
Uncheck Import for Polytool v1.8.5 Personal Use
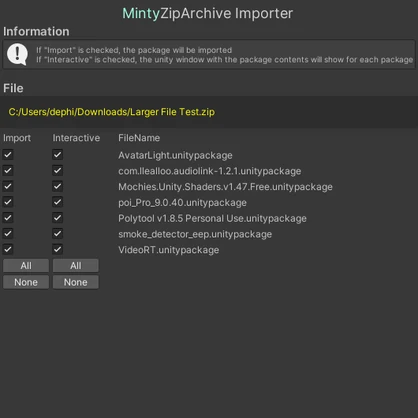coord(8,218)
